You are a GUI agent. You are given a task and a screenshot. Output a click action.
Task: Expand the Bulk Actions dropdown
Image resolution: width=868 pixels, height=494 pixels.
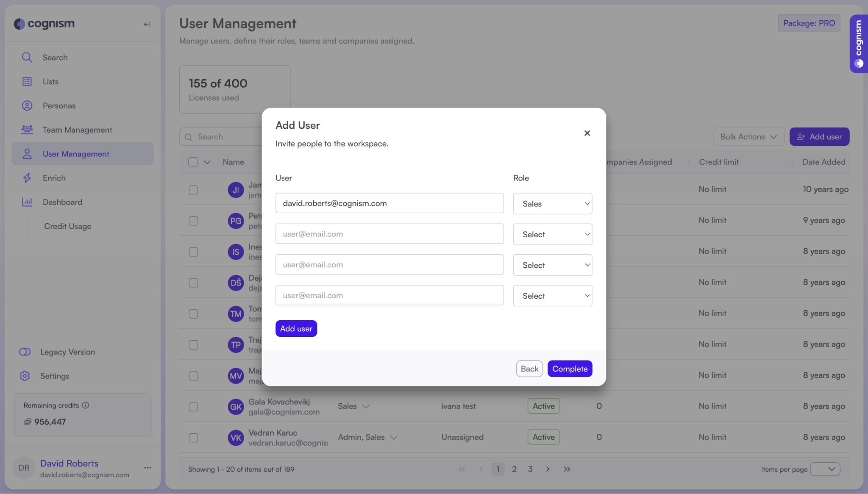click(x=748, y=137)
